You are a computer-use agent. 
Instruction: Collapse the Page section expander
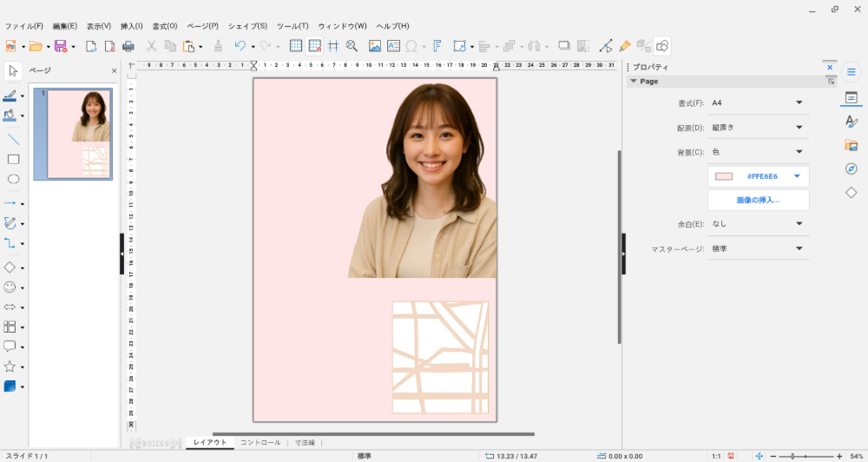(x=634, y=82)
